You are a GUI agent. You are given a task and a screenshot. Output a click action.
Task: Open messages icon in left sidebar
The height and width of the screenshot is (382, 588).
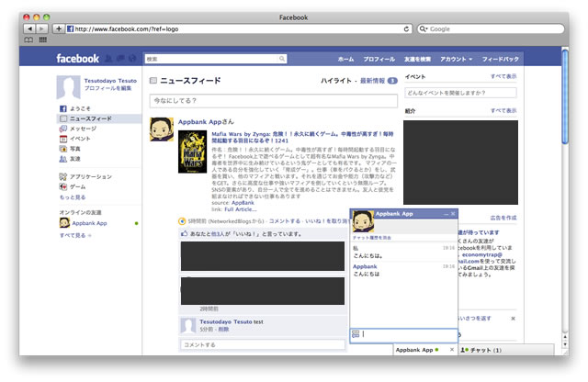pyautogui.click(x=63, y=129)
